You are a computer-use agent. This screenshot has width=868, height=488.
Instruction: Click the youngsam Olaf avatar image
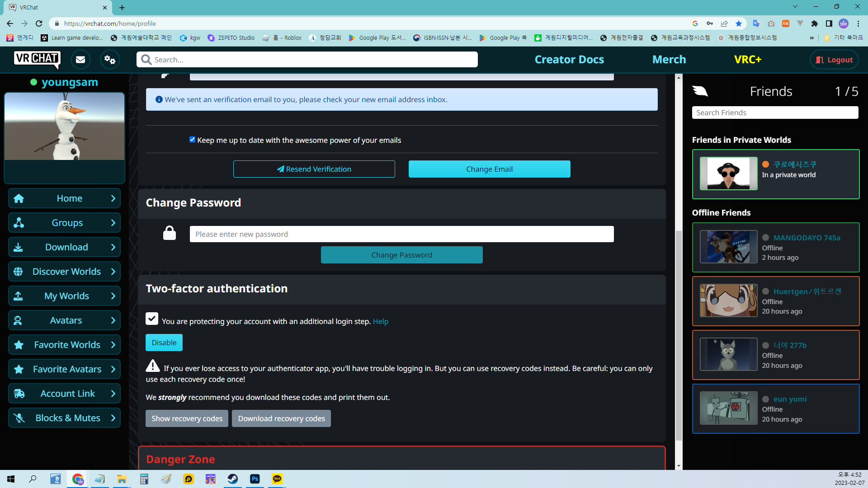[65, 126]
